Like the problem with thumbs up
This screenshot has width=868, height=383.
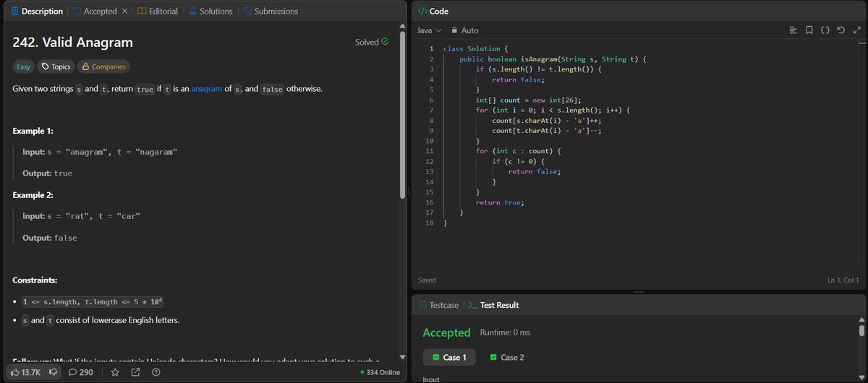25,372
